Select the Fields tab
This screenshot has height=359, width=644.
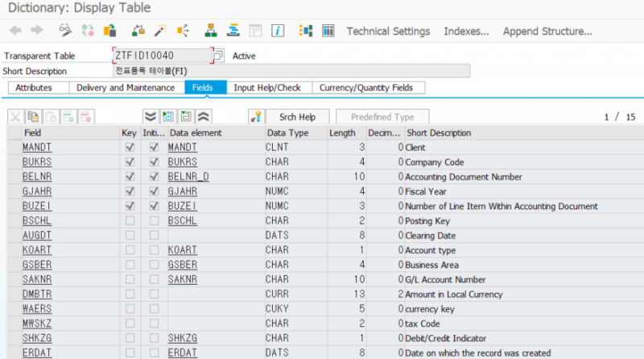pos(206,88)
